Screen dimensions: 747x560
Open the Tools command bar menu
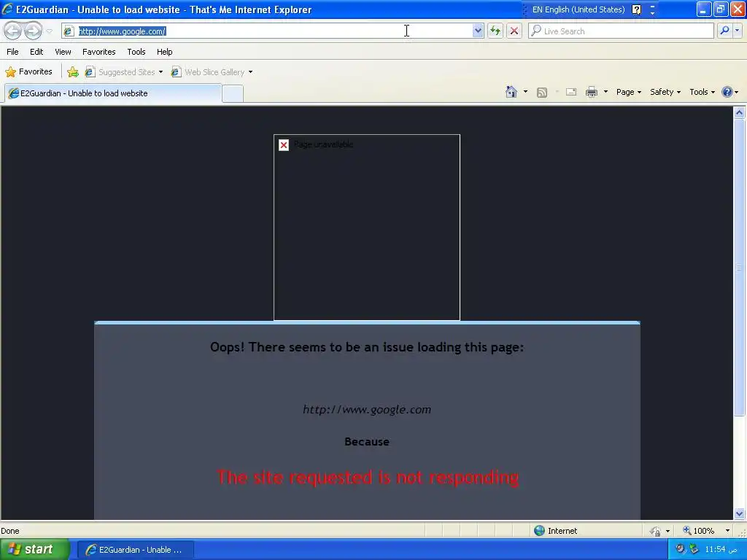702,92
